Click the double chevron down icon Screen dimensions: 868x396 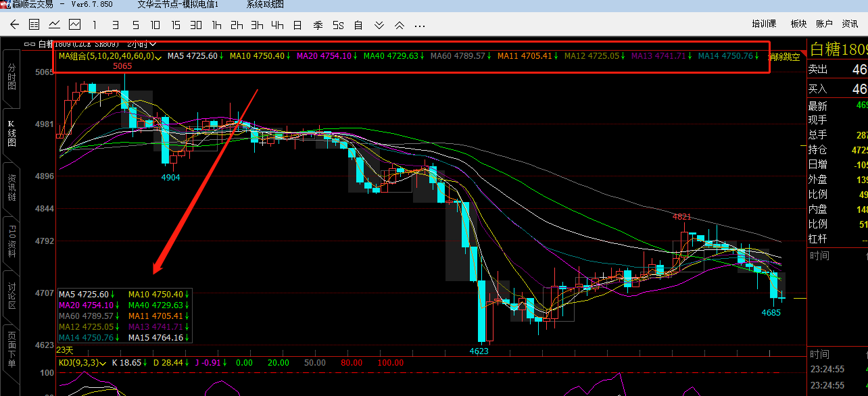(379, 26)
